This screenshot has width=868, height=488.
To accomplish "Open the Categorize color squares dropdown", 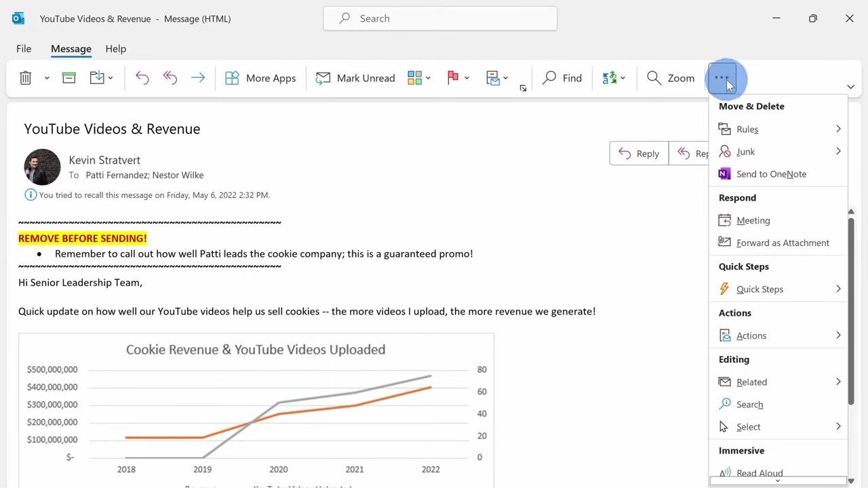I will (x=419, y=78).
